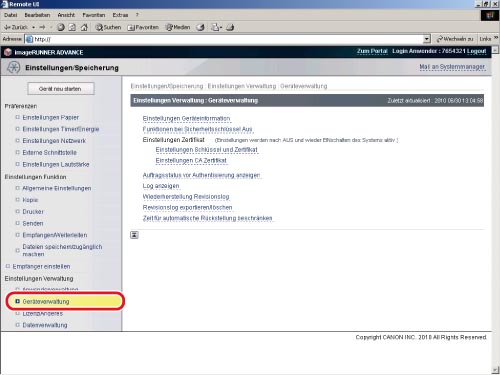Select Datenverwaltung in sidebar

pos(45,325)
